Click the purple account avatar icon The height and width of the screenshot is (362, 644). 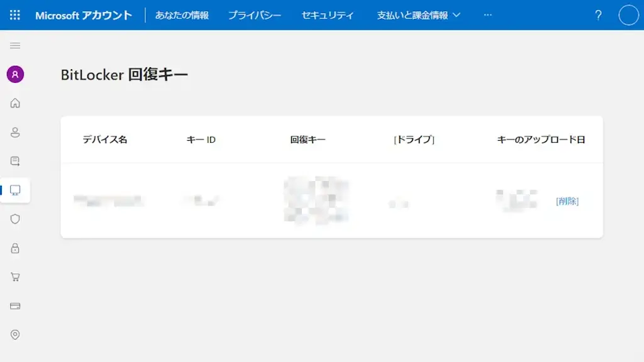(x=15, y=74)
